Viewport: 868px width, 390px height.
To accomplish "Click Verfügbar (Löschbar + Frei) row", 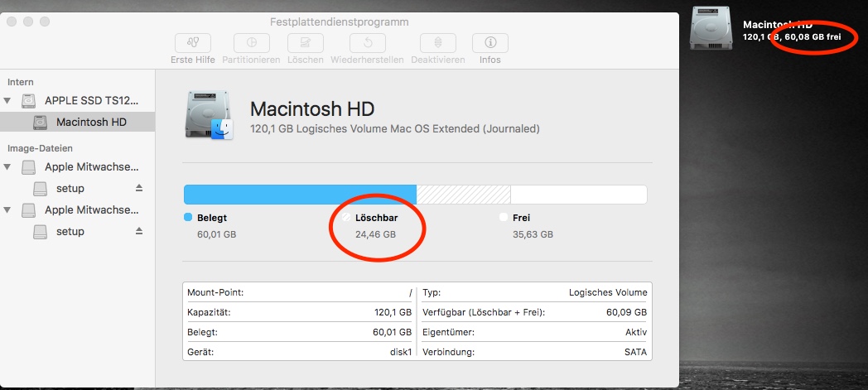I will tap(535, 312).
